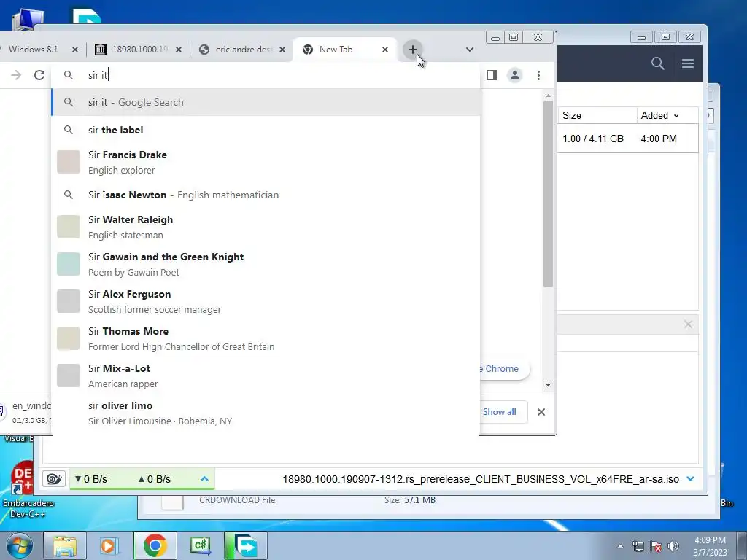Open Windows Media Player taskbar icon
747x560 pixels.
pyautogui.click(x=109, y=545)
